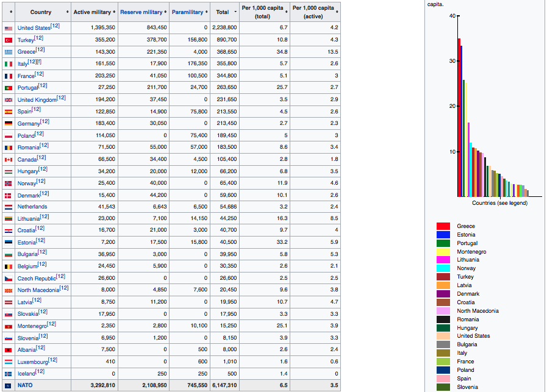Click the black Romania legend swatch
The image size is (547, 392).
pyautogui.click(x=443, y=319)
